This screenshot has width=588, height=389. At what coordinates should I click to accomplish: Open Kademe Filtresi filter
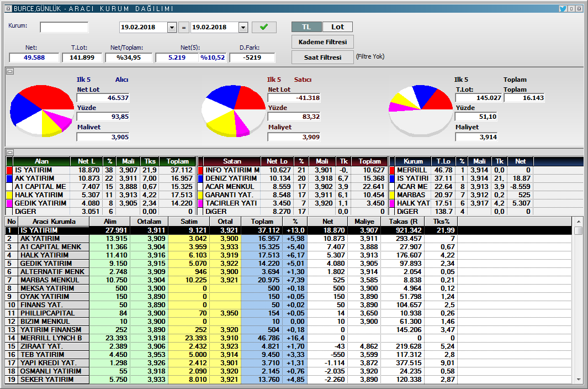click(x=322, y=41)
